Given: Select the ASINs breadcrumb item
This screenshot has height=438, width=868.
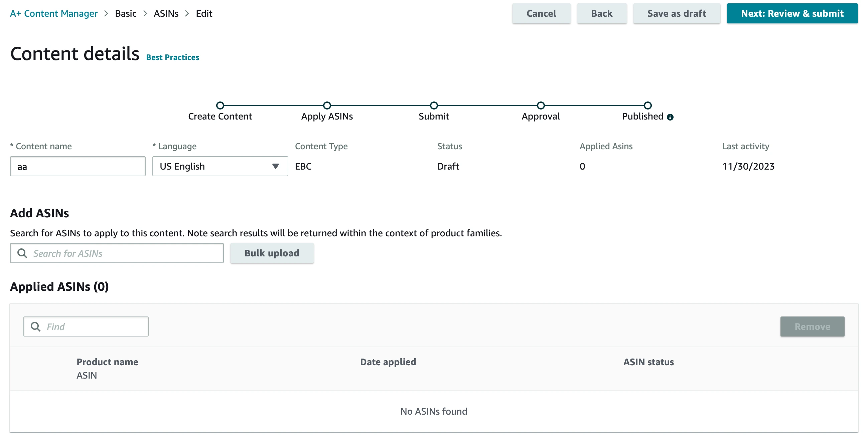Looking at the screenshot, I should click(x=166, y=13).
